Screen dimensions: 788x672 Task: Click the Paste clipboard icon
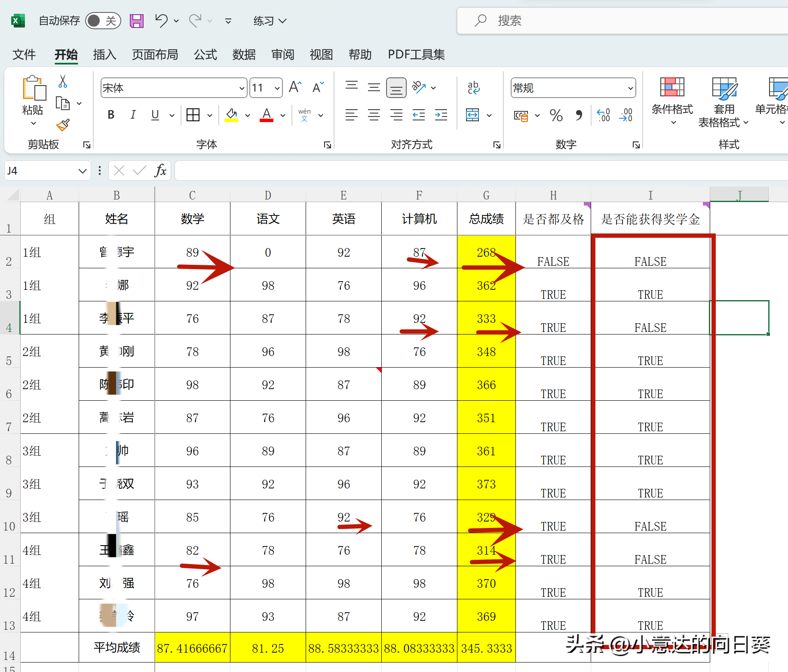coord(34,89)
